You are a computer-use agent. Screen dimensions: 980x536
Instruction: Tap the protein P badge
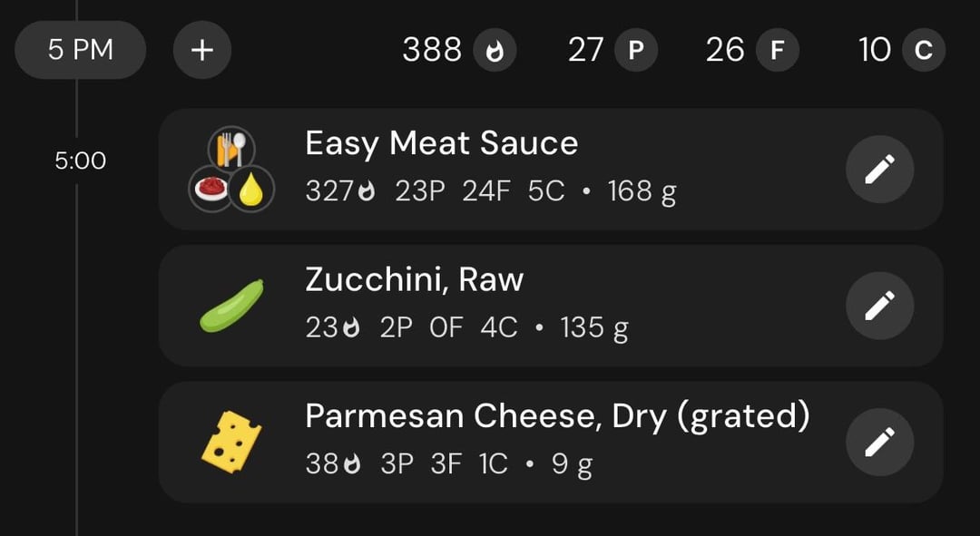pyautogui.click(x=635, y=50)
